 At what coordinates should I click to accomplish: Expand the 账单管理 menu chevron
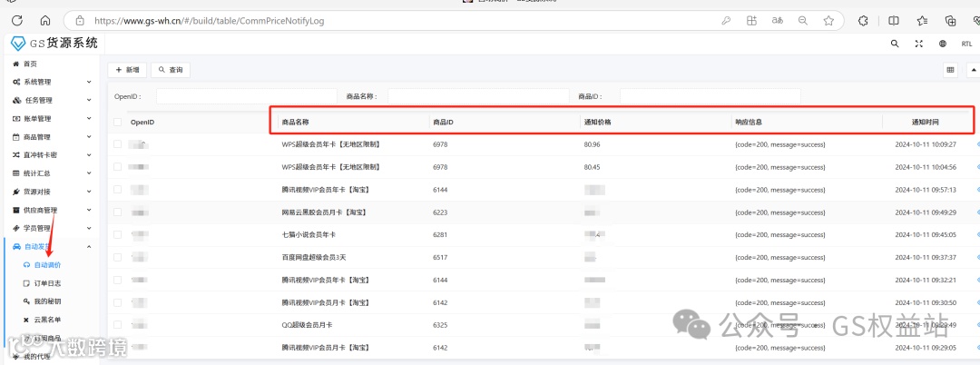(89, 119)
